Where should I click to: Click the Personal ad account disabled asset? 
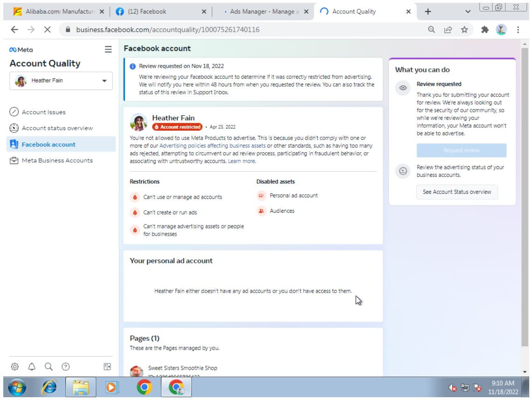tap(287, 196)
